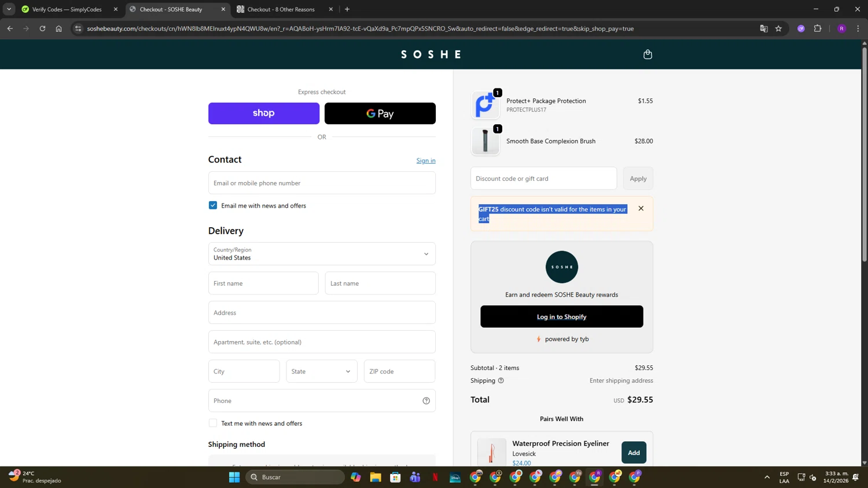Dismiss the GIFT25 invalid code message
The width and height of the screenshot is (868, 488).
tap(641, 208)
